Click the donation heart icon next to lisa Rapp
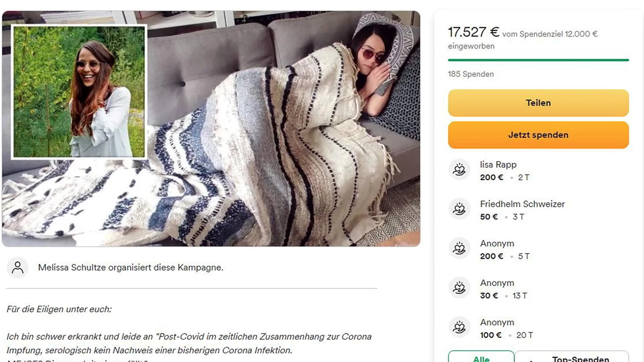Viewport: 644px width, 362px height. coord(459,169)
